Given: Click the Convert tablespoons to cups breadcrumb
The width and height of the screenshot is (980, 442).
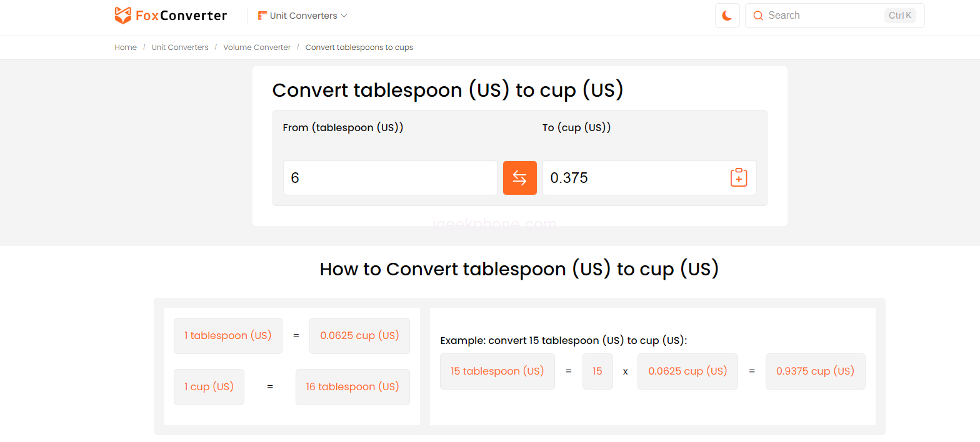Looking at the screenshot, I should click(359, 47).
